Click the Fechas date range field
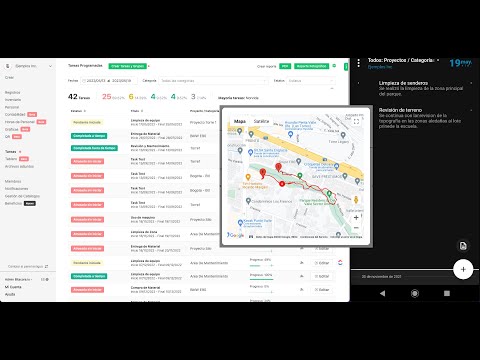This screenshot has height=360, width=480. [x=109, y=81]
